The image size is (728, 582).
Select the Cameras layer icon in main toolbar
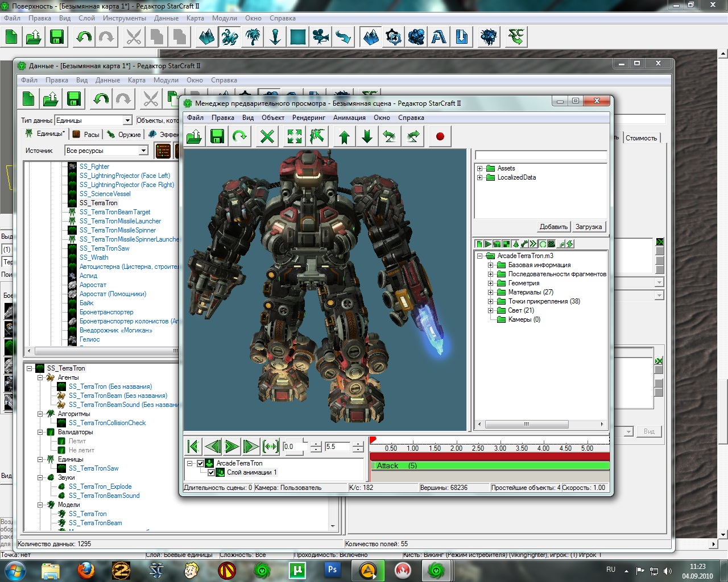click(x=321, y=38)
